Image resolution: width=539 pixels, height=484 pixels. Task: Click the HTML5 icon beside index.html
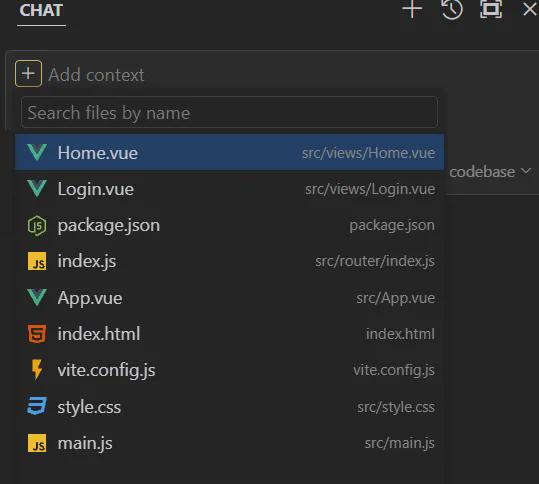[37, 333]
